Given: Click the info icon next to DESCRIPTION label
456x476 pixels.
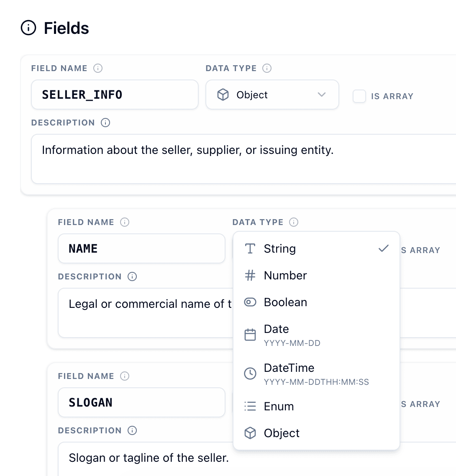Looking at the screenshot, I should tap(106, 123).
